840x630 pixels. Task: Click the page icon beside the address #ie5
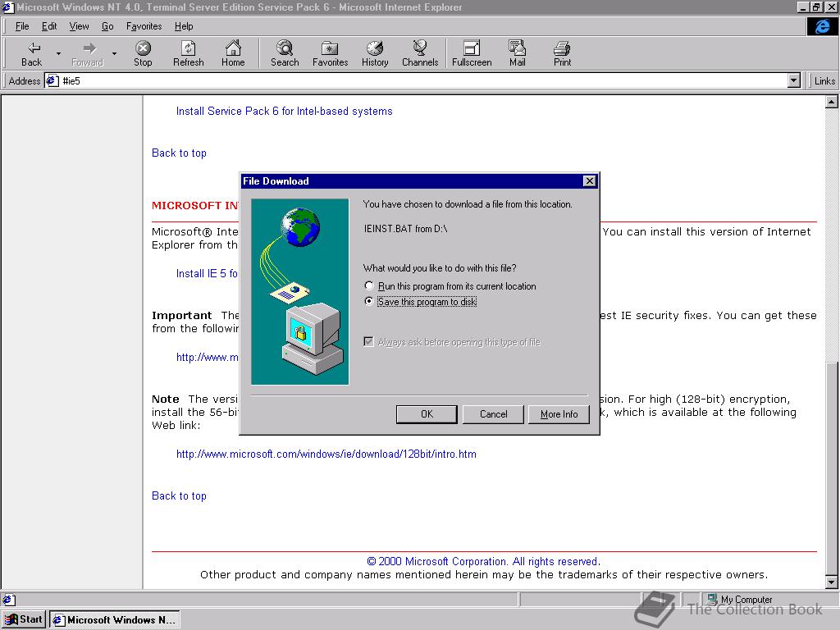pyautogui.click(x=52, y=81)
